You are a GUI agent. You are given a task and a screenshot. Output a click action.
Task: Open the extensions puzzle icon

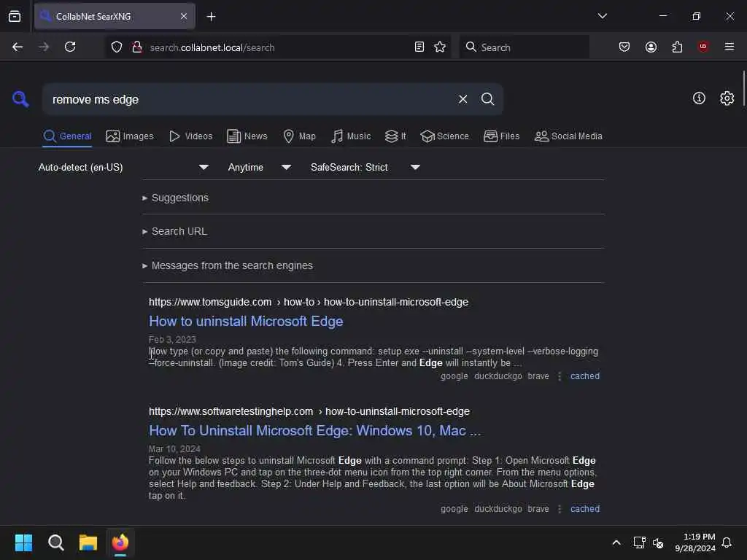(677, 47)
